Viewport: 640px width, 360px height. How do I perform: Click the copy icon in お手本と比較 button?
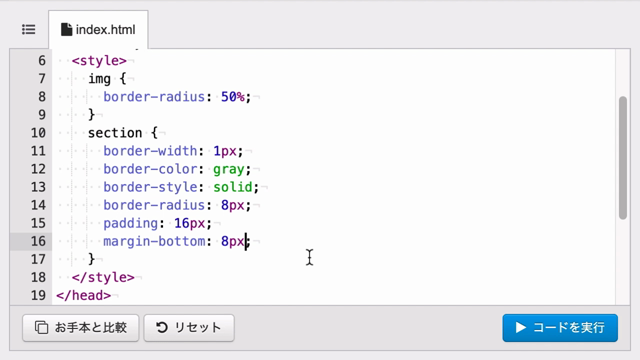point(41,327)
